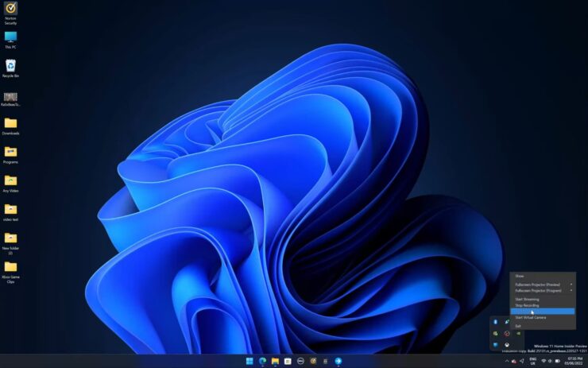
Task: Click the location arrow system tray icon
Action: tap(521, 362)
